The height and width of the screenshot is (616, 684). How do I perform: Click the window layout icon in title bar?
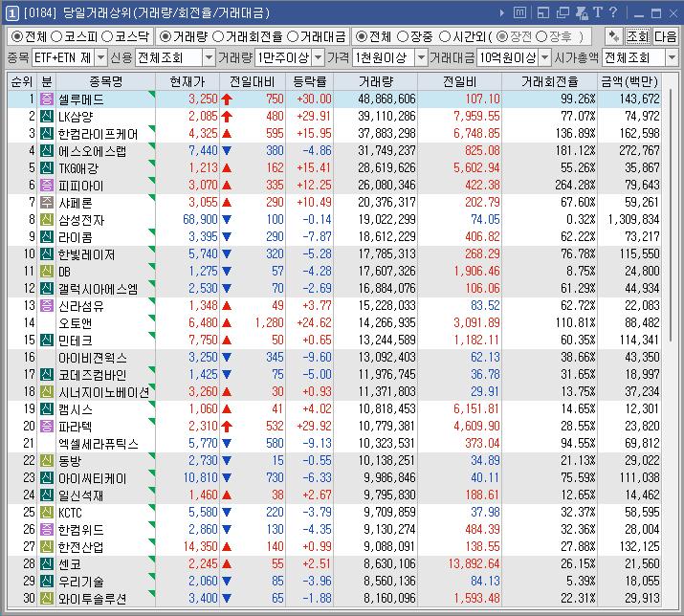coord(543,13)
